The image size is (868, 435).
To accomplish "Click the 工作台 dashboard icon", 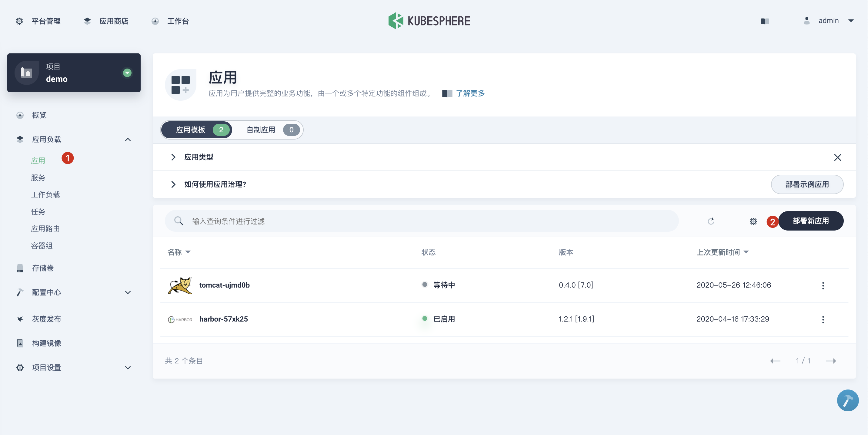I will [x=155, y=21].
